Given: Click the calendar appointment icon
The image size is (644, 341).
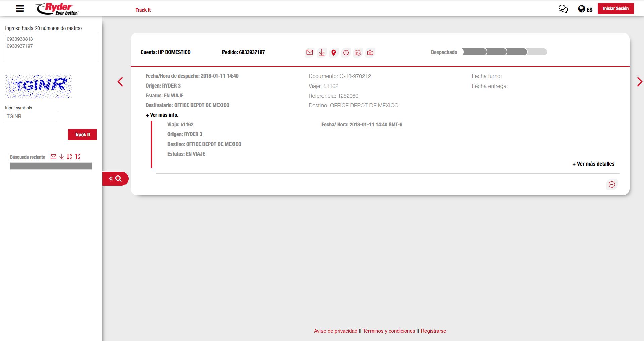Looking at the screenshot, I should coord(358,53).
